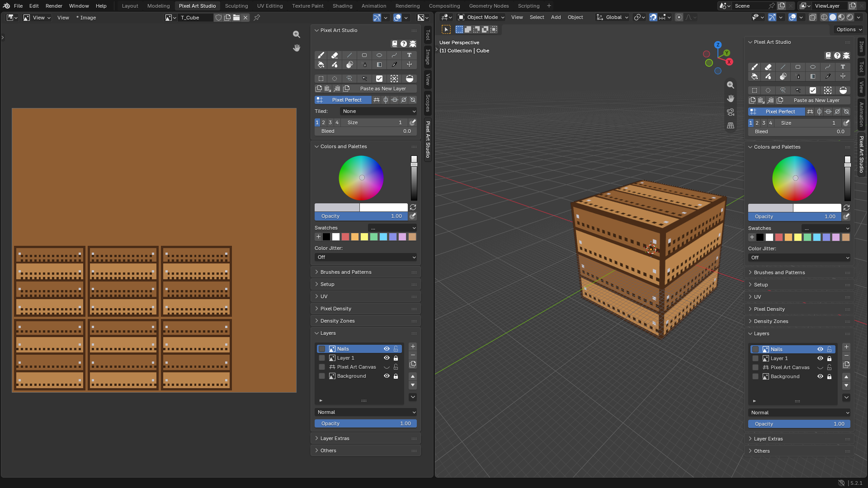
Task: Pick the Ellipse shape tool in the image editor panel
Action: pyautogui.click(x=379, y=55)
